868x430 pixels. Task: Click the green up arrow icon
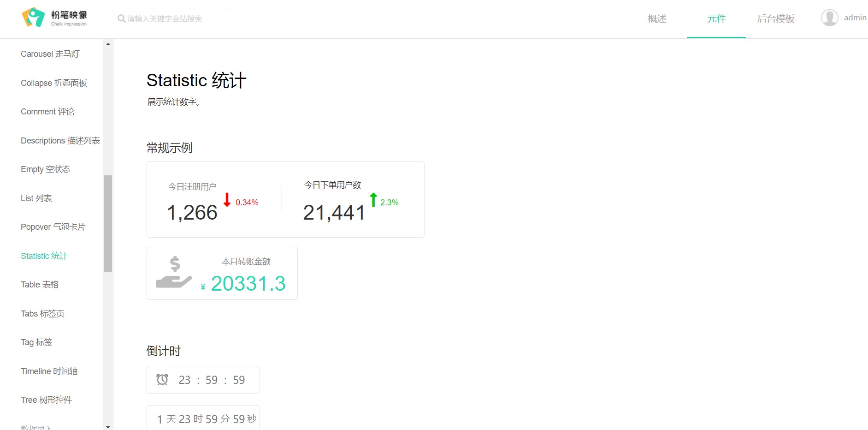373,199
